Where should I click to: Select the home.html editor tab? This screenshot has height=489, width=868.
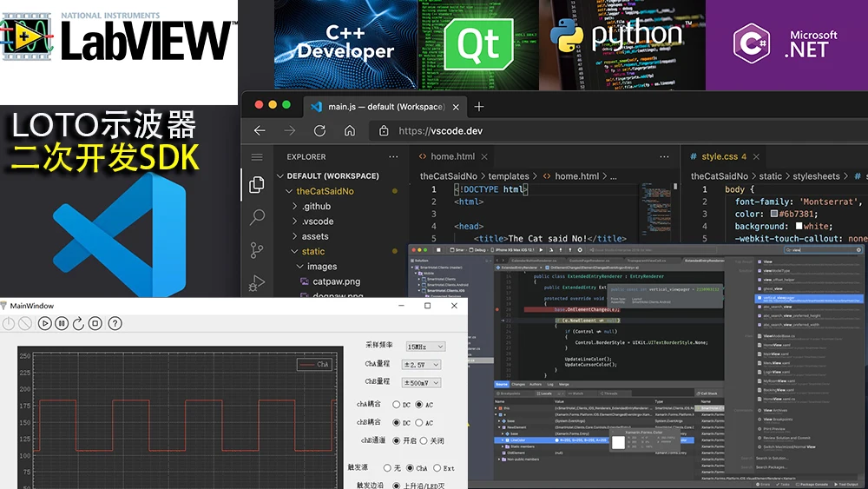[x=452, y=156]
